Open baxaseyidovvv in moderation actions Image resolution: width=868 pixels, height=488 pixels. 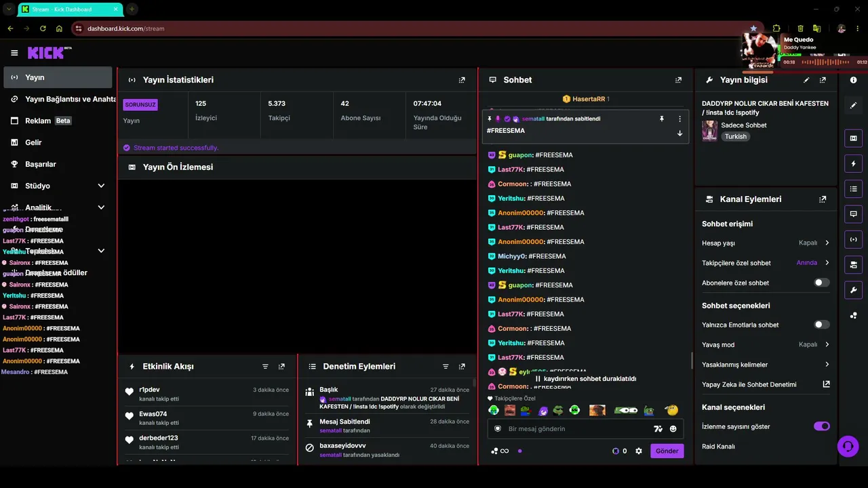pos(342,446)
